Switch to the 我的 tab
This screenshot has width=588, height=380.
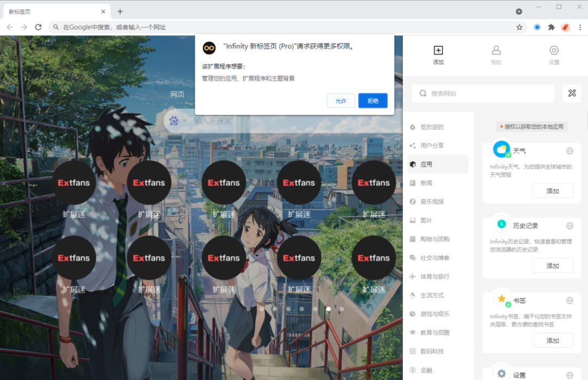[496, 55]
